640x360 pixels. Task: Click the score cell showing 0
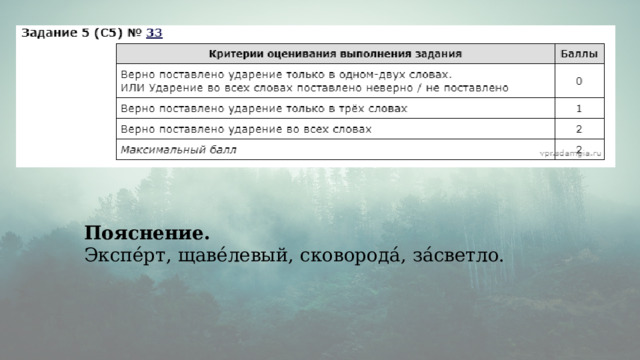(579, 81)
